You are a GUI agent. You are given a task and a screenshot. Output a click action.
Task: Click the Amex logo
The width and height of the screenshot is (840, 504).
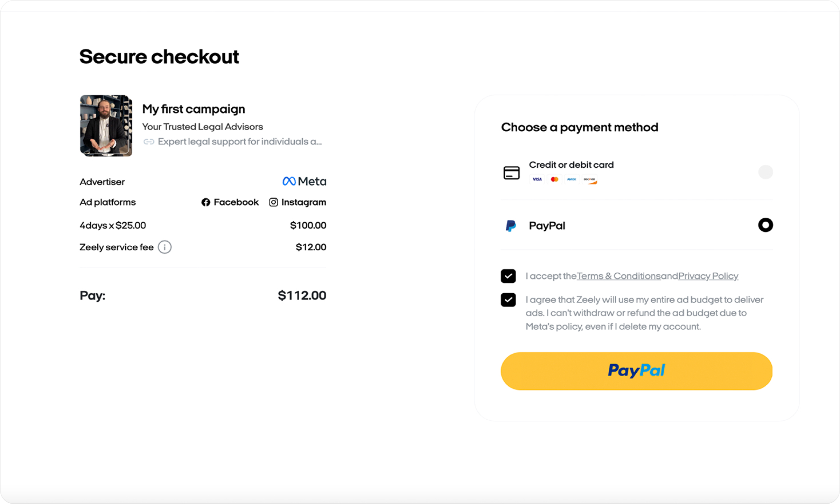click(x=572, y=179)
